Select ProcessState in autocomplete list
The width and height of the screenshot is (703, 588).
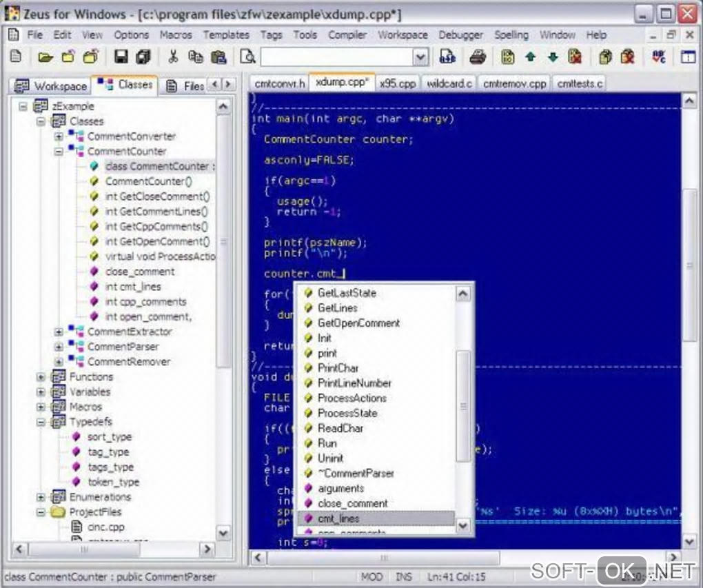[x=347, y=413]
